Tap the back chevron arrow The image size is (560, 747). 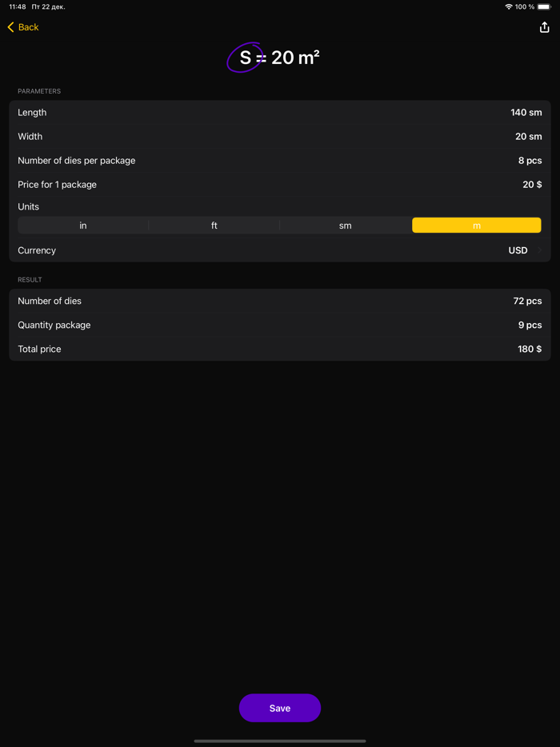[x=9, y=26]
